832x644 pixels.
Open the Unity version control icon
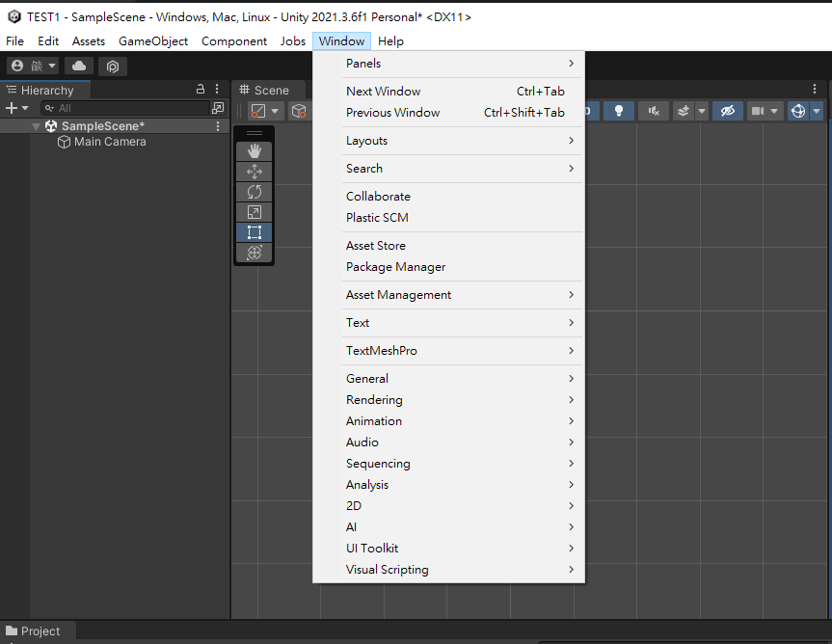coord(113,67)
